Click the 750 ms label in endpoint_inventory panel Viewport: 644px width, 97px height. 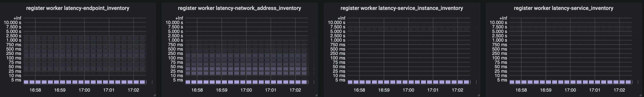[14, 45]
